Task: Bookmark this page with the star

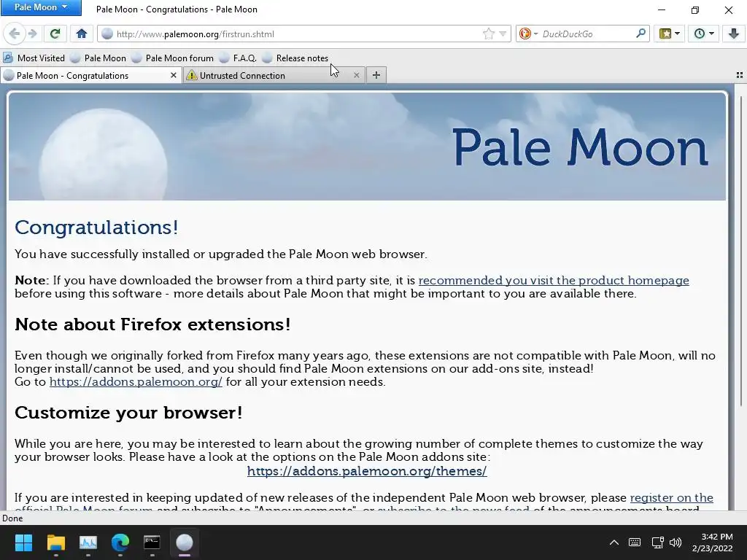Action: (488, 34)
